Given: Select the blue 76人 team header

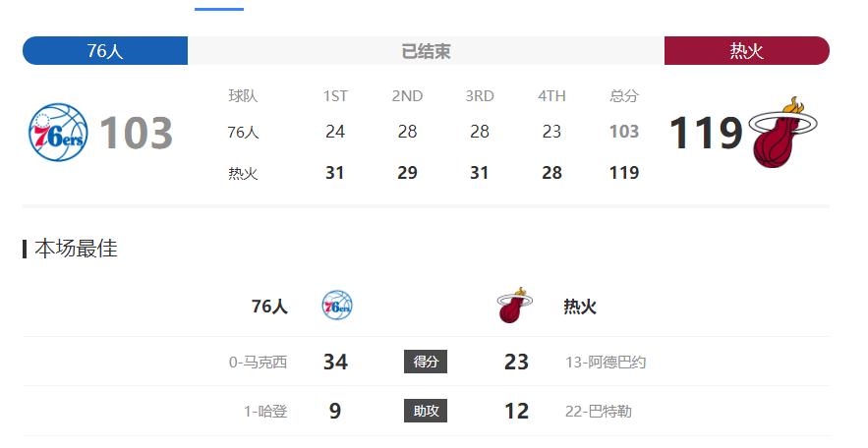Looking at the screenshot, I should click(105, 51).
